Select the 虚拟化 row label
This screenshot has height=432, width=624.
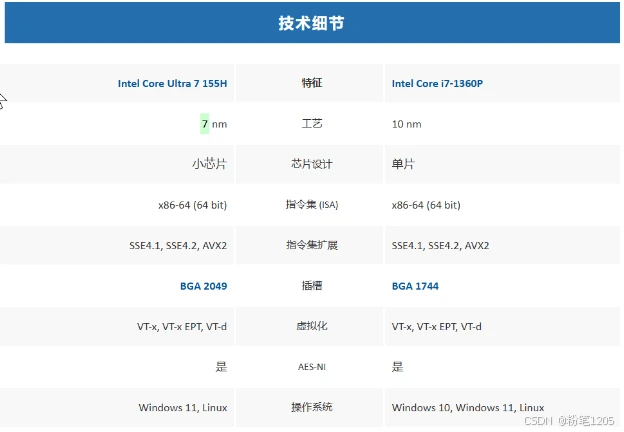tap(312, 326)
